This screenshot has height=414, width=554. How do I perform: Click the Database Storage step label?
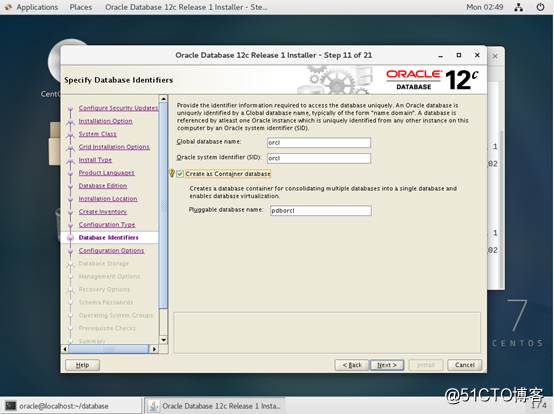[x=104, y=264]
